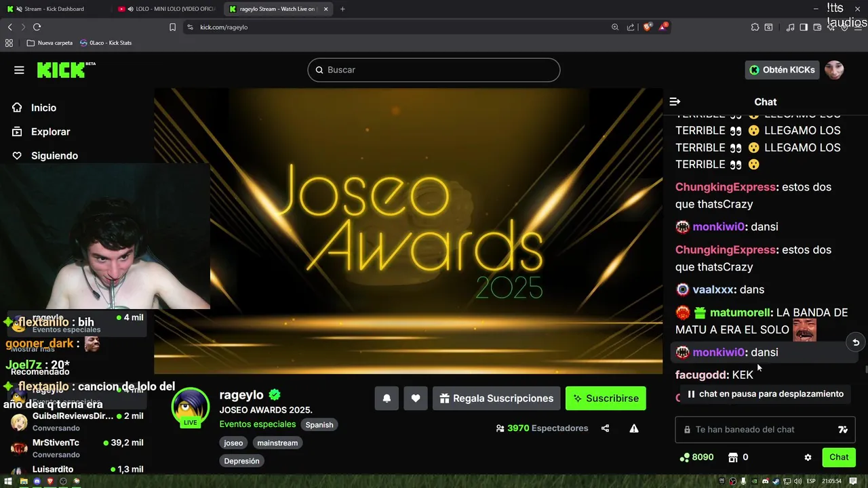
Task: Click the notification bell for rageylo
Action: tap(387, 399)
